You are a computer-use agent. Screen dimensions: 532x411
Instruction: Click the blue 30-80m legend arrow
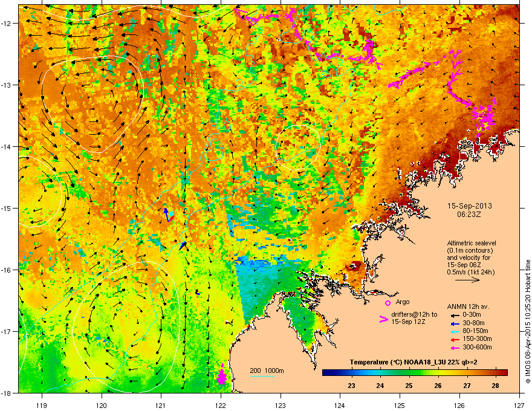(x=455, y=323)
